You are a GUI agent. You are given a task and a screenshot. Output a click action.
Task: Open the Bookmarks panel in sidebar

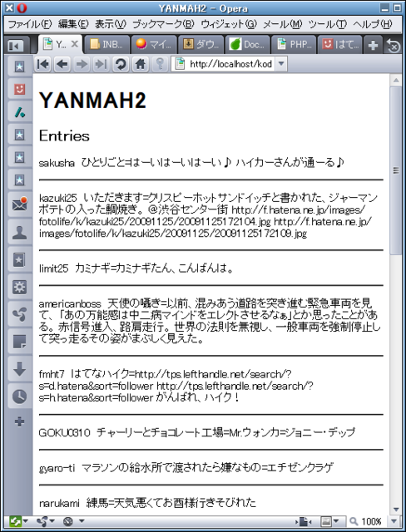click(x=19, y=260)
